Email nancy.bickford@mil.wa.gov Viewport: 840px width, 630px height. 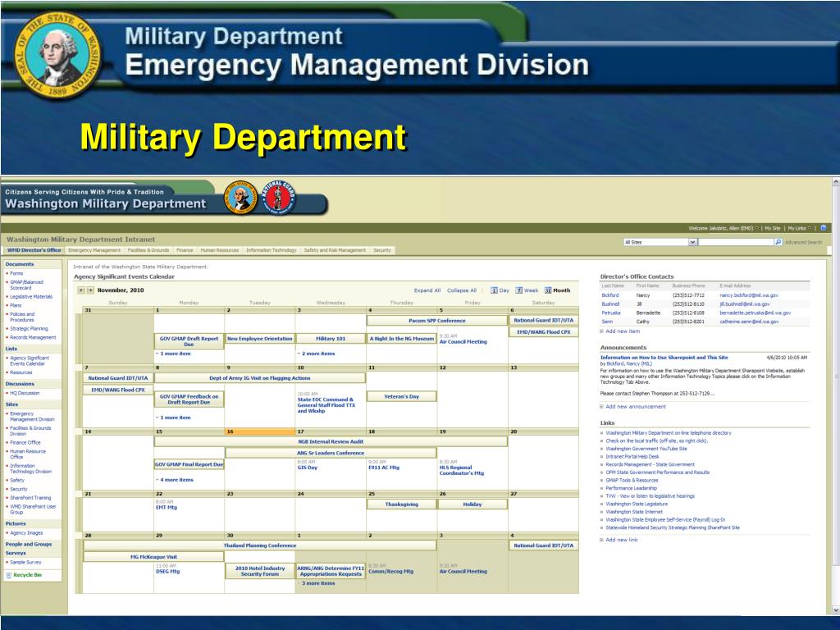(748, 295)
